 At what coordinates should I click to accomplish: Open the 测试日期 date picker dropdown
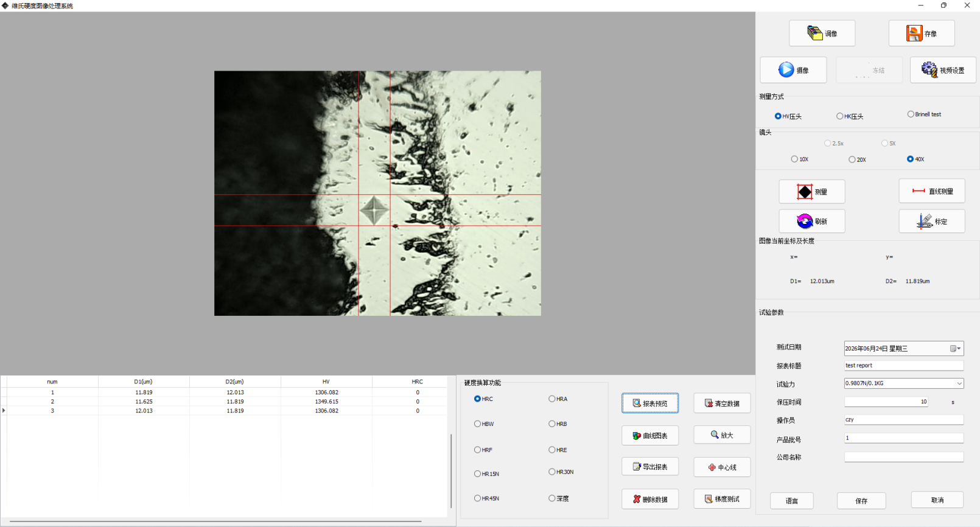(956, 349)
